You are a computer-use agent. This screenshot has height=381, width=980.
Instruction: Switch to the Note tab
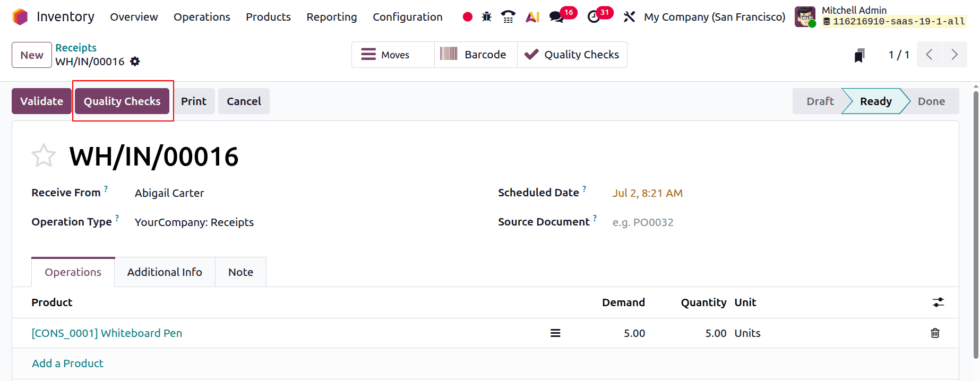(240, 272)
